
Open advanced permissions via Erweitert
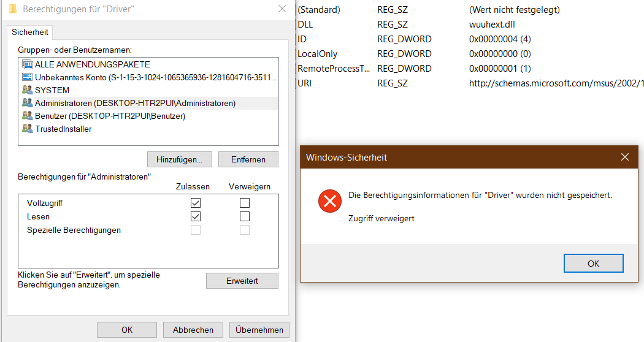(x=242, y=281)
